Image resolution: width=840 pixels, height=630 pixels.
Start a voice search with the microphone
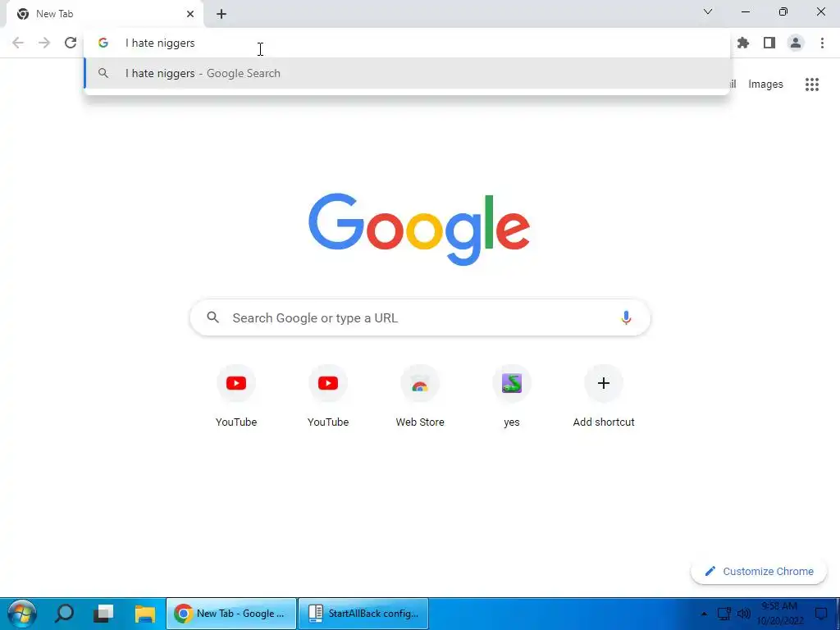coord(626,317)
